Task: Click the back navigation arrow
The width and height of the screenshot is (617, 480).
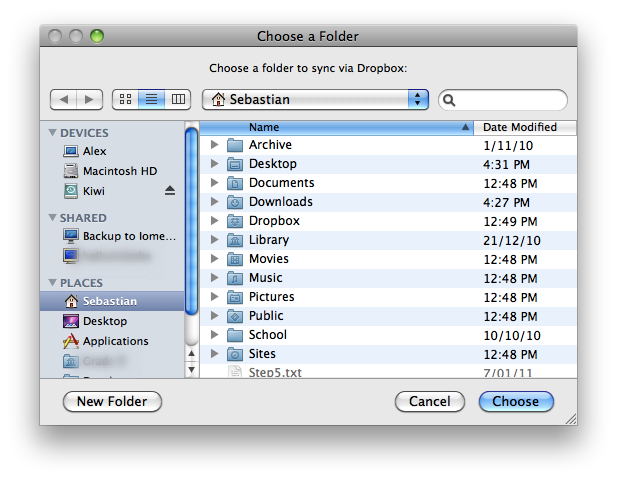Action: pyautogui.click(x=64, y=99)
